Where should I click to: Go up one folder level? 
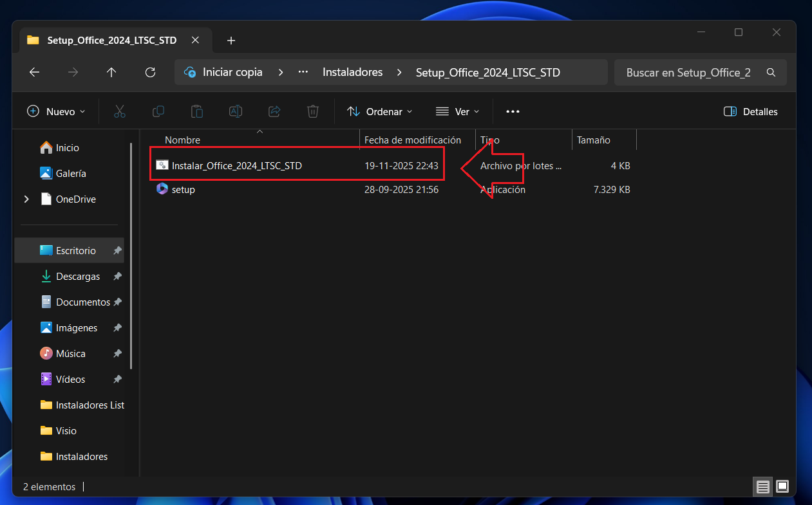point(111,73)
